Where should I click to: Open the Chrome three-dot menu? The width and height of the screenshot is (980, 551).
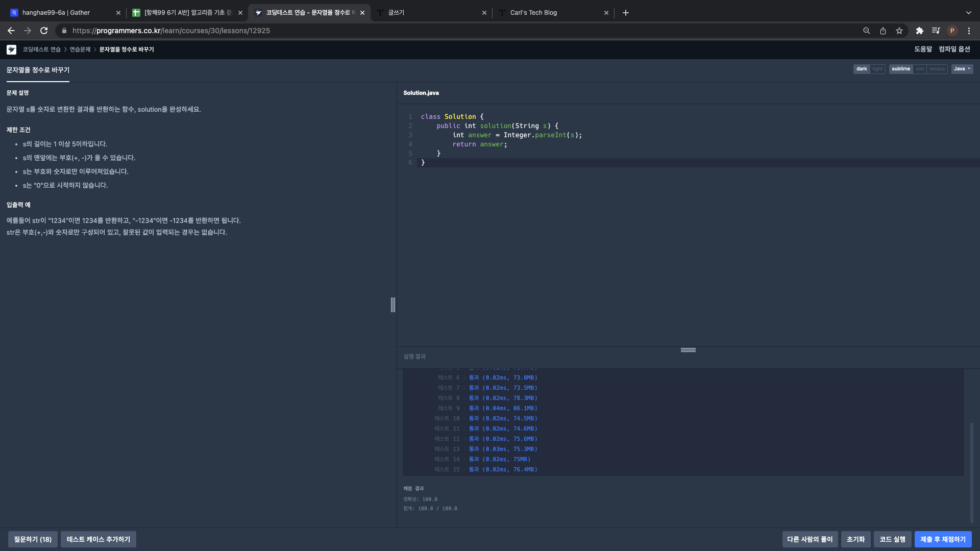tap(969, 31)
